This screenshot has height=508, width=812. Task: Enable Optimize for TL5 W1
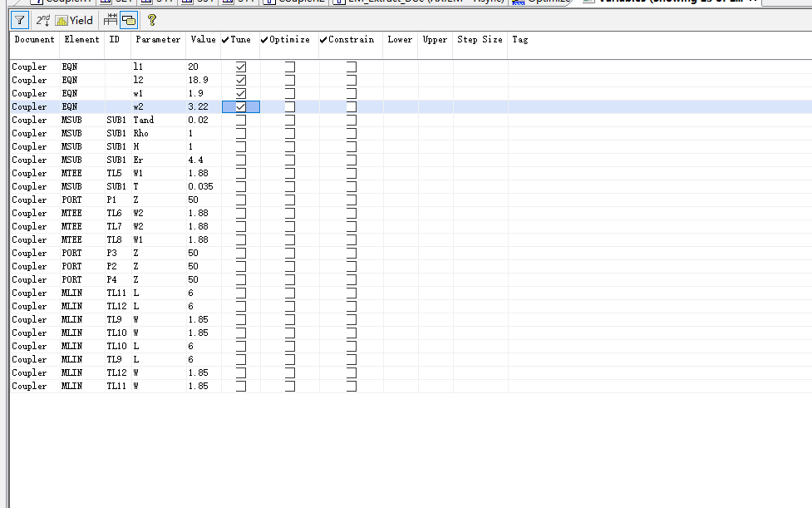coord(290,173)
